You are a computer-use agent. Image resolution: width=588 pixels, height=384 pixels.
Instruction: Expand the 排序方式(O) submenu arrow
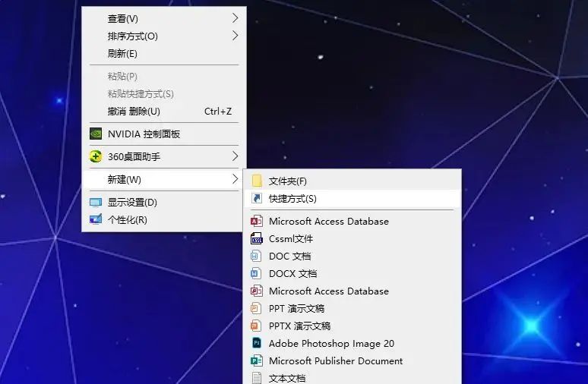235,36
